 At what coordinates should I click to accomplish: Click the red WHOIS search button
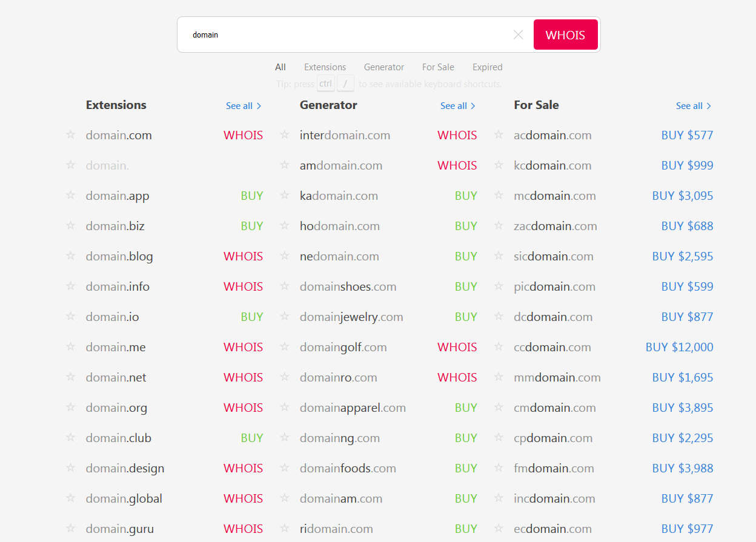tap(565, 35)
